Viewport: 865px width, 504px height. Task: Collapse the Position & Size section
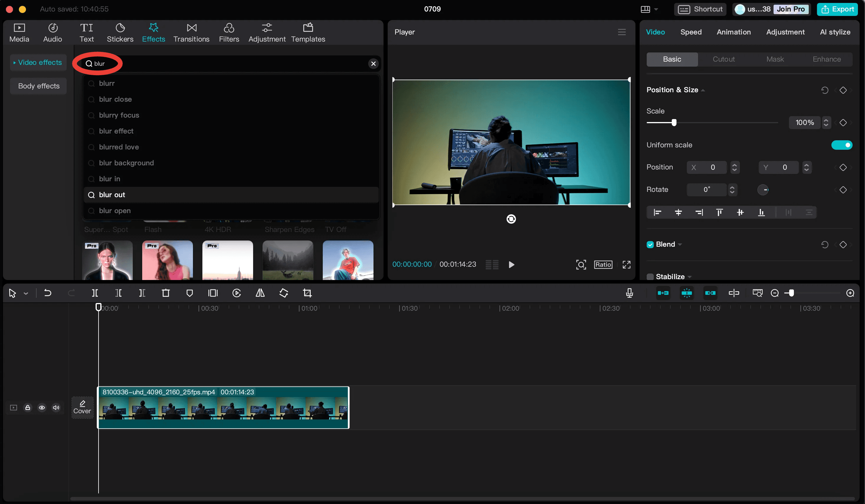click(703, 90)
